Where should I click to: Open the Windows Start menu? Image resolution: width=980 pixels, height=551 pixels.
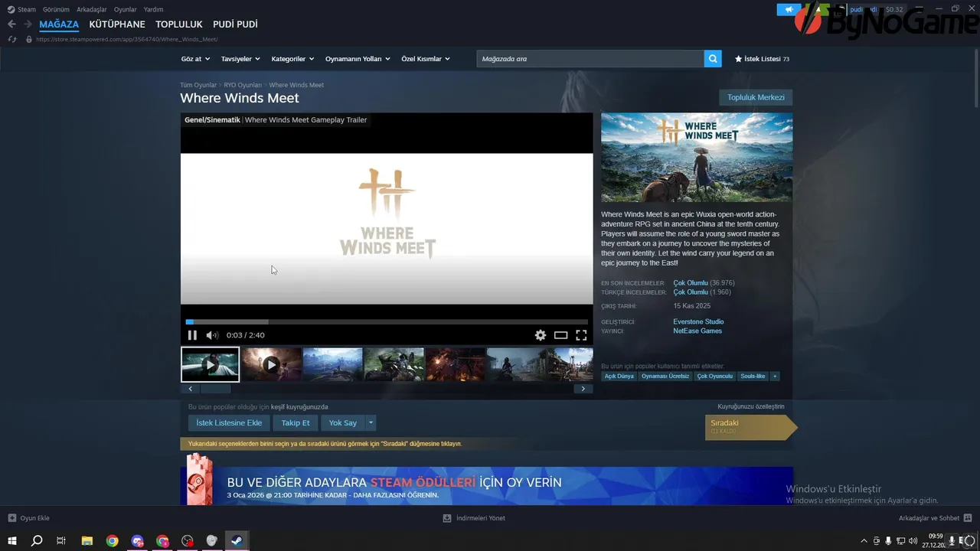click(11, 541)
